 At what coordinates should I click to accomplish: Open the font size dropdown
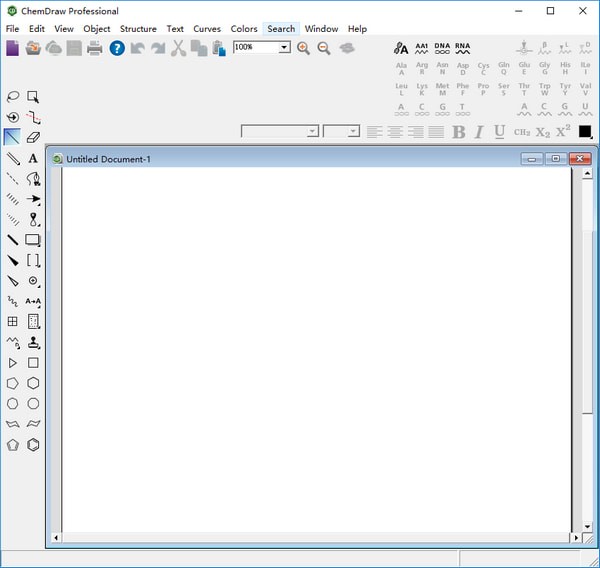[x=354, y=132]
